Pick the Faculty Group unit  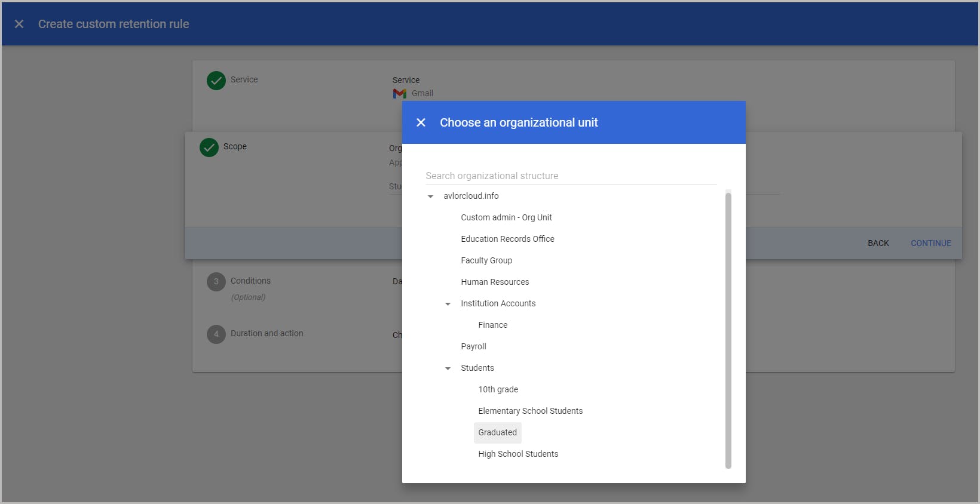(486, 260)
